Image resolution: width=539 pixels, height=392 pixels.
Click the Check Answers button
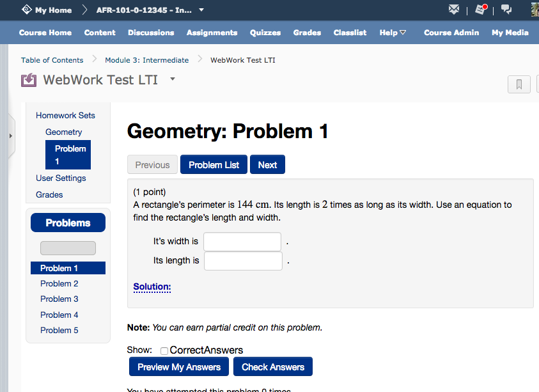coord(273,367)
